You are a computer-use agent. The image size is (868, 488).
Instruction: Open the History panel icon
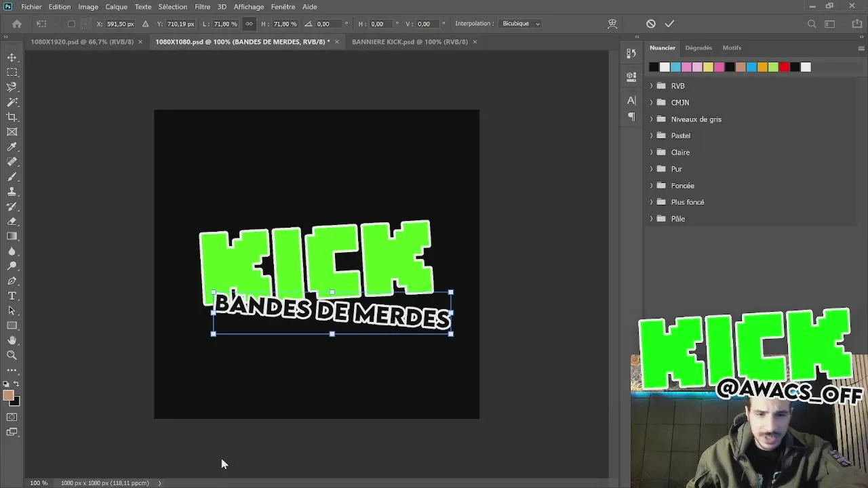coord(631,54)
